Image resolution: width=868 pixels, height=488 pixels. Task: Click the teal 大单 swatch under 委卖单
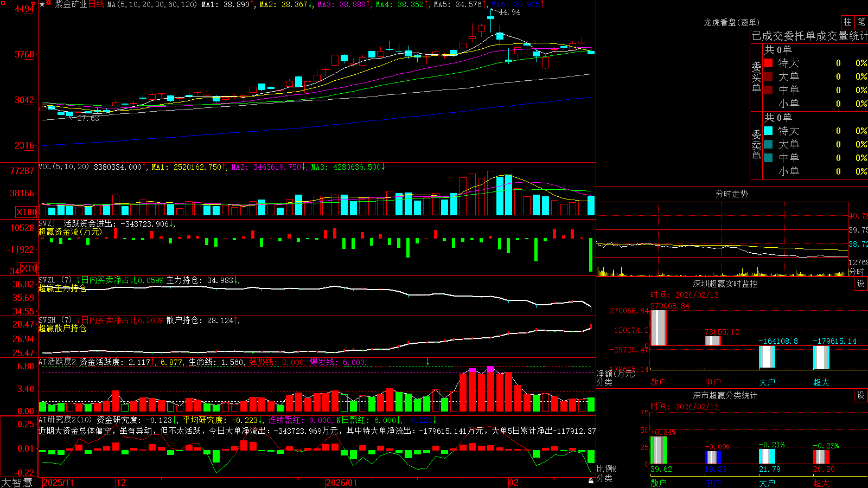[x=768, y=144]
